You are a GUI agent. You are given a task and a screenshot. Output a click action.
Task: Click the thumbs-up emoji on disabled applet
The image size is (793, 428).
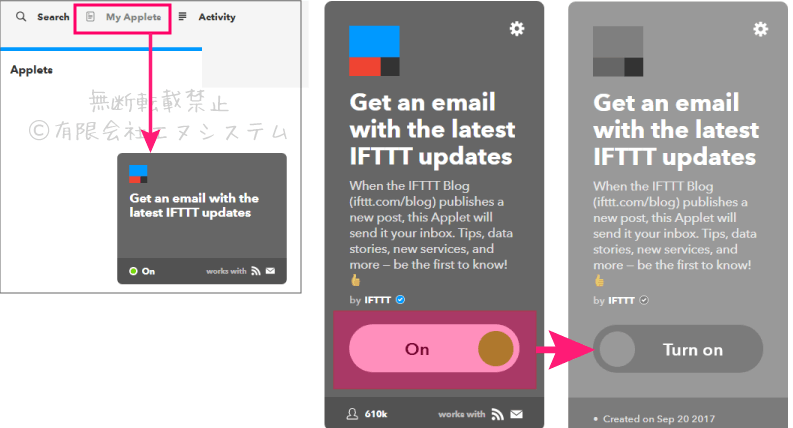599,280
